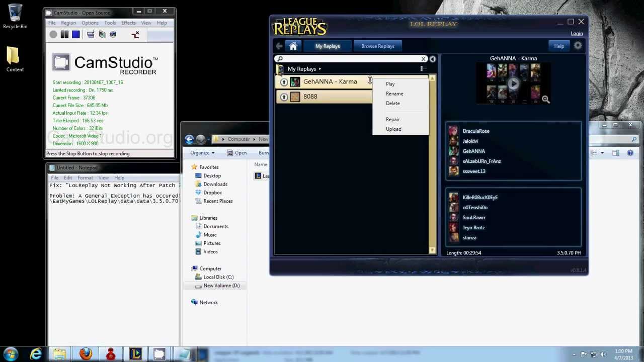
Task: Clear the replay search box
Action: (x=424, y=59)
